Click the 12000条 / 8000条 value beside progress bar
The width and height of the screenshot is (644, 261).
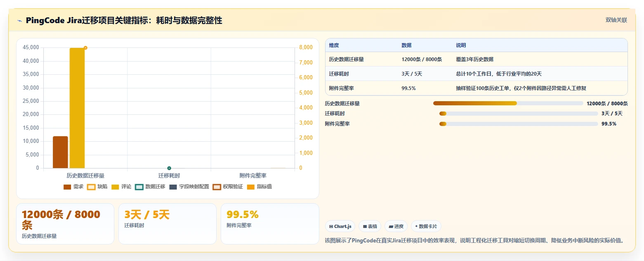607,104
